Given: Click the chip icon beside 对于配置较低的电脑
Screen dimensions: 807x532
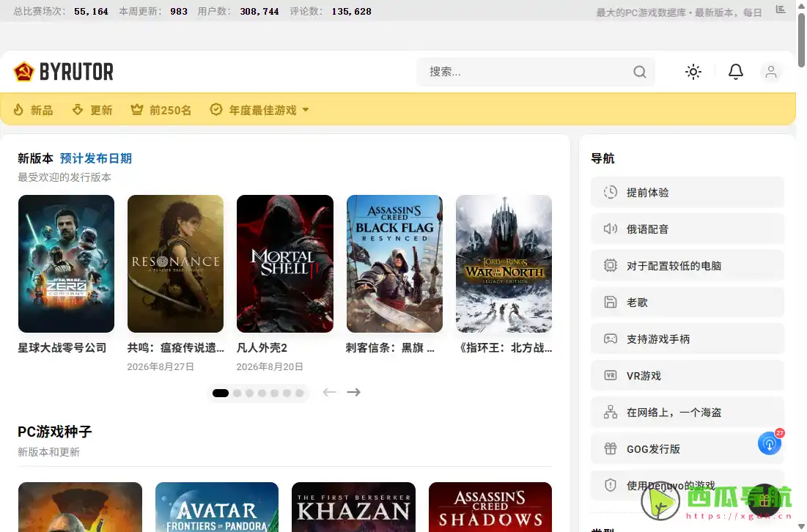Looking at the screenshot, I should click(x=611, y=265).
